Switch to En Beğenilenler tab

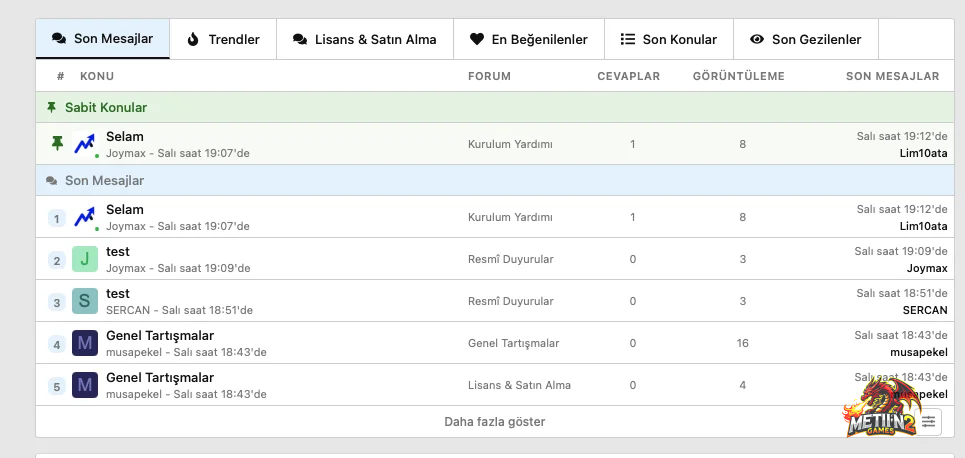[x=529, y=39]
